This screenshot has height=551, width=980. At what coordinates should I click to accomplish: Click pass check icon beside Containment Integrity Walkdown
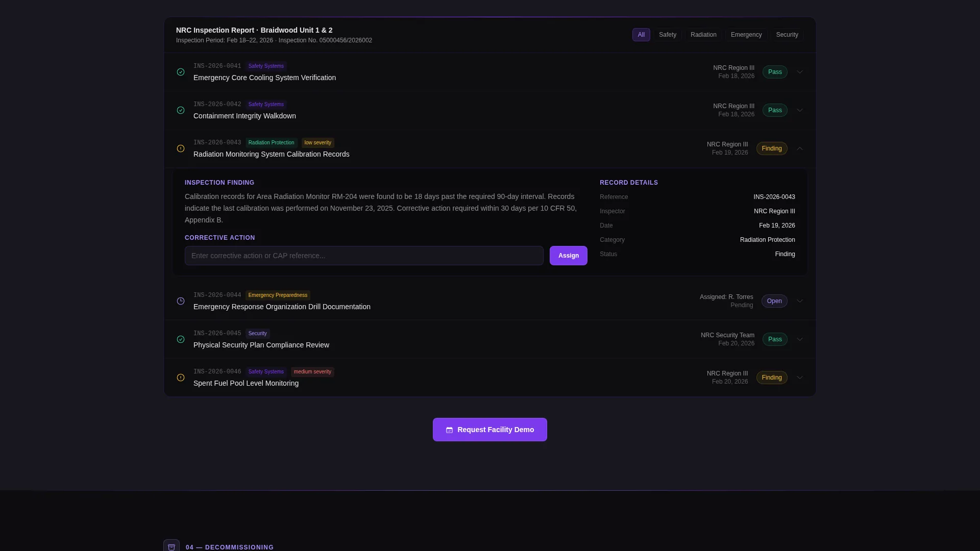(181, 110)
